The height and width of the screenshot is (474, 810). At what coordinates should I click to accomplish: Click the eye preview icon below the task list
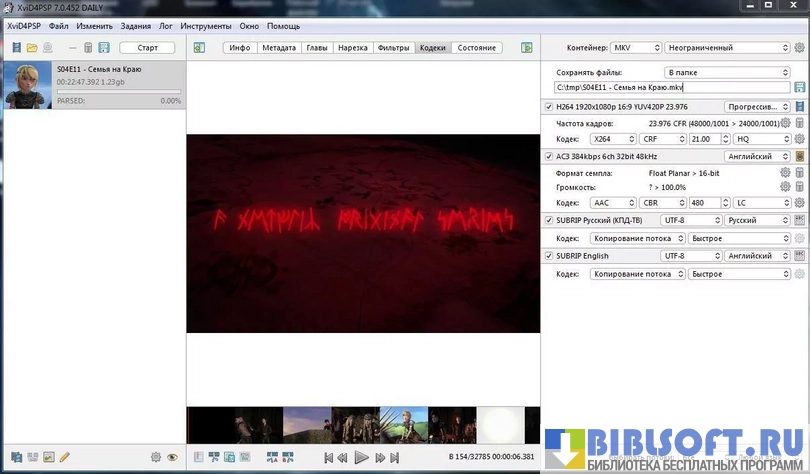pyautogui.click(x=172, y=457)
